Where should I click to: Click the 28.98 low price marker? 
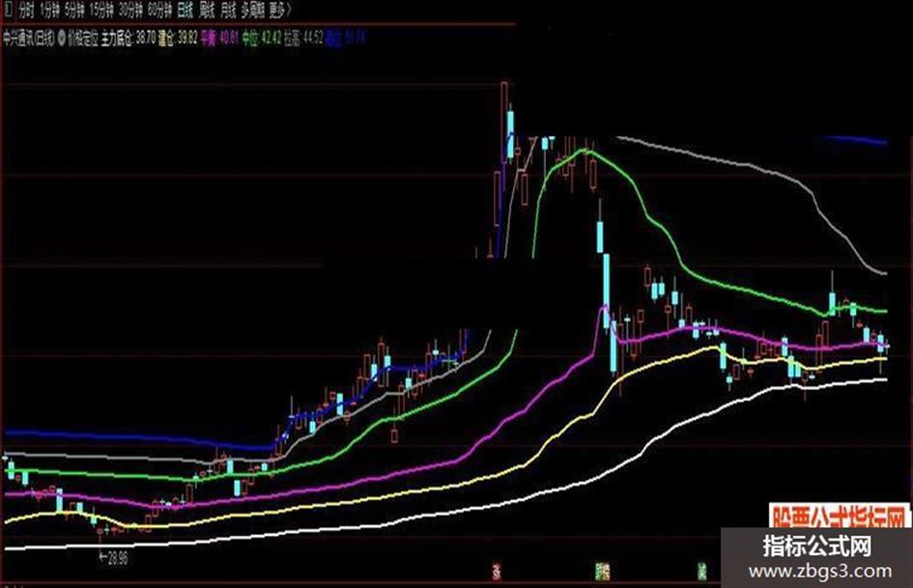click(x=113, y=558)
